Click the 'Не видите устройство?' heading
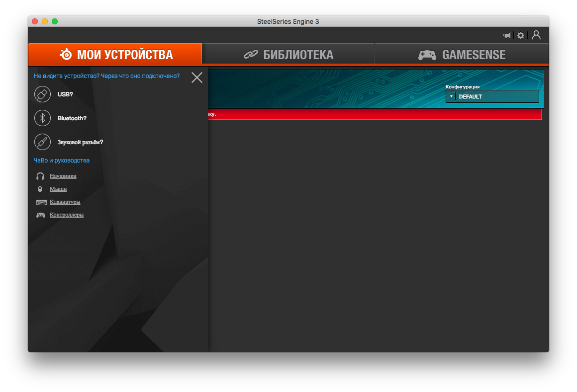 tap(107, 76)
